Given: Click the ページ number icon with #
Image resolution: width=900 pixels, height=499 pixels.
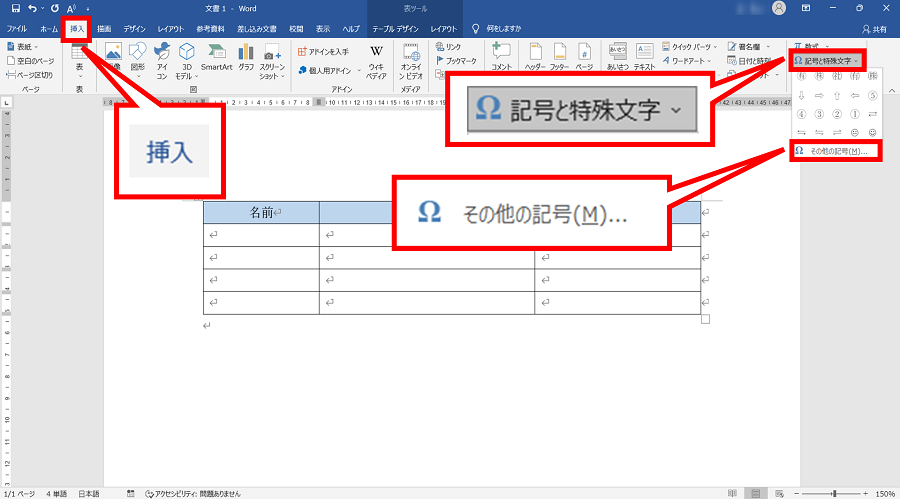Looking at the screenshot, I should [x=584, y=52].
